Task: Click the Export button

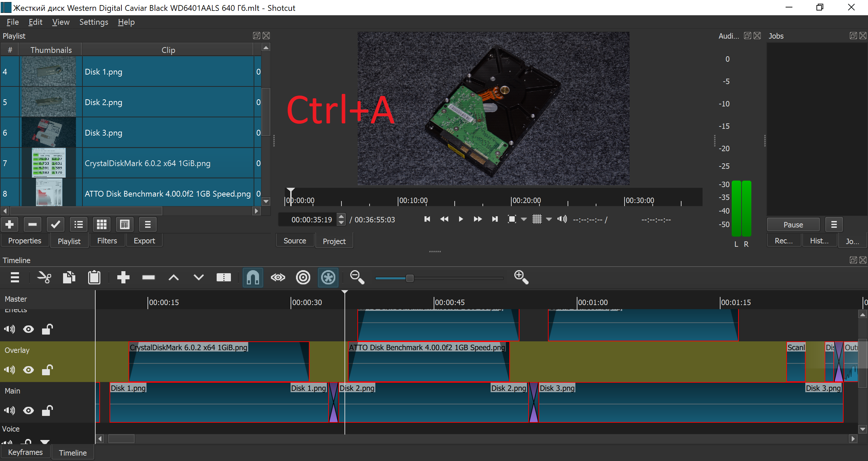Action: point(144,240)
